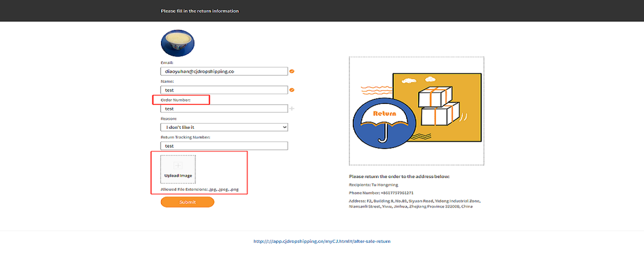The height and width of the screenshot is (253, 644).
Task: Click the Upload Image label
Action: coord(178,176)
